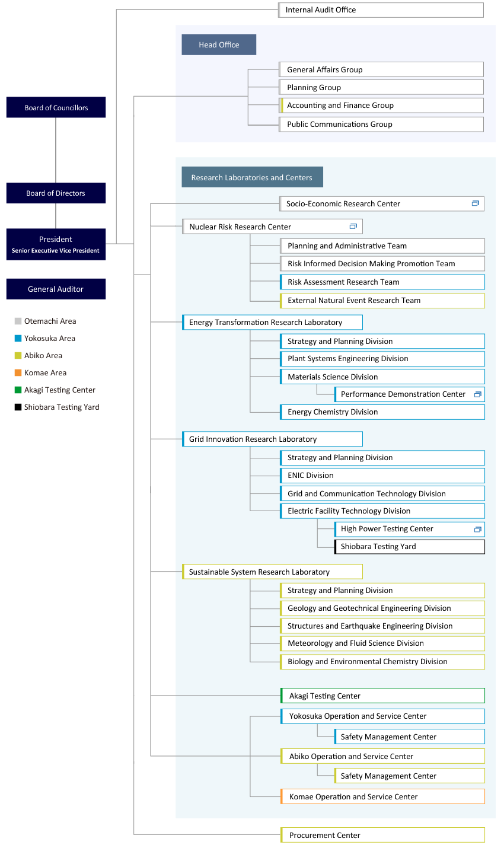Select Strategy and Planning Division under Energy Transformation
The width and height of the screenshot is (504, 848).
coord(382,341)
